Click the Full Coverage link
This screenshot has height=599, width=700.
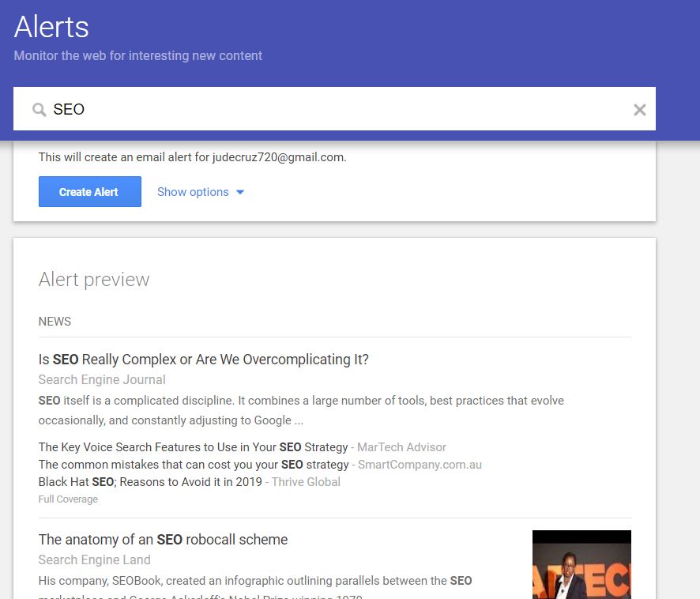pos(68,499)
